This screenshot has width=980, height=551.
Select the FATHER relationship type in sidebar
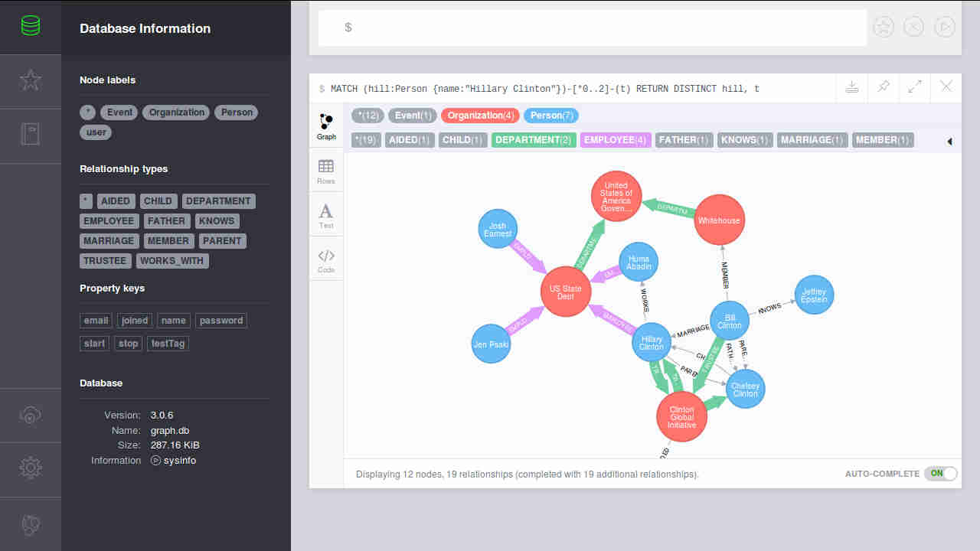pyautogui.click(x=166, y=221)
